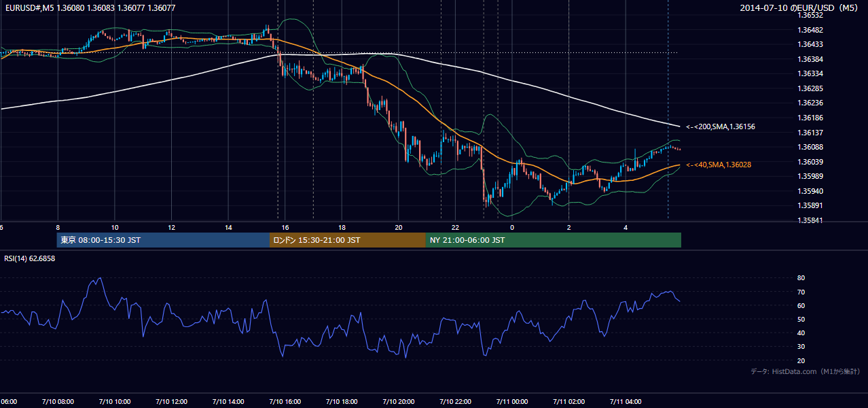Click hour 10 on the chart hour axis
This screenshot has height=408, width=868.
click(x=115, y=227)
